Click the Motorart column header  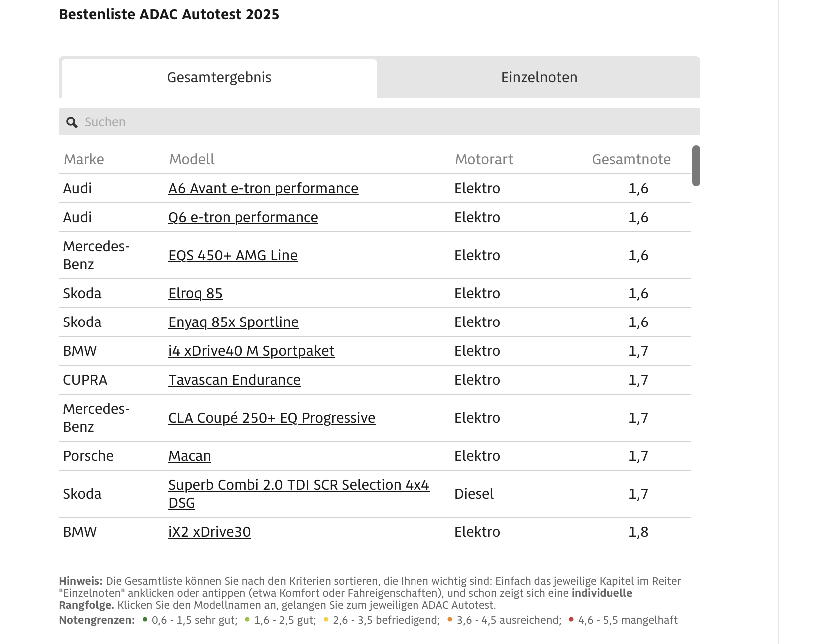484,160
